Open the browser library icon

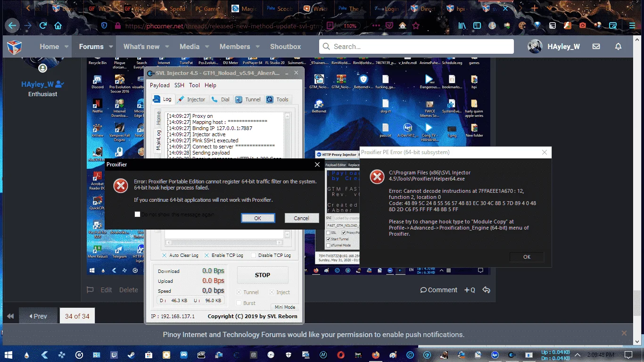pyautogui.click(x=462, y=25)
